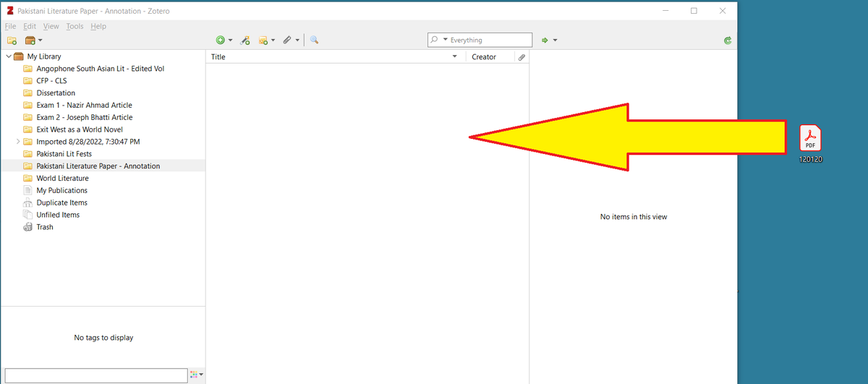Minimize the Zotero window

coord(666,11)
